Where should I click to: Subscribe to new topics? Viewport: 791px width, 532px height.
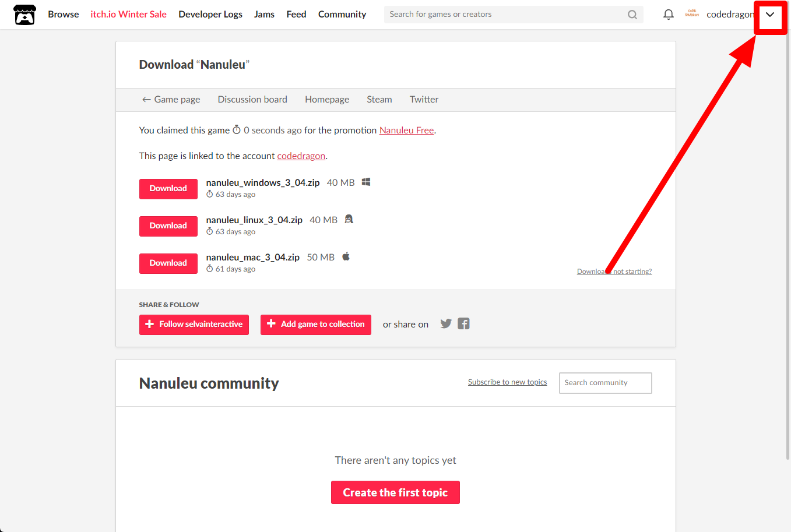tap(507, 382)
